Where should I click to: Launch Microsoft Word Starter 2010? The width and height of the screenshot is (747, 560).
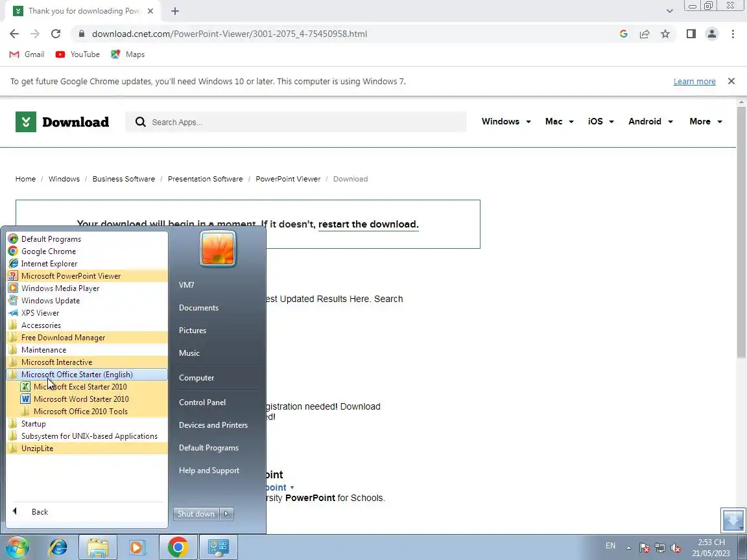pos(81,399)
